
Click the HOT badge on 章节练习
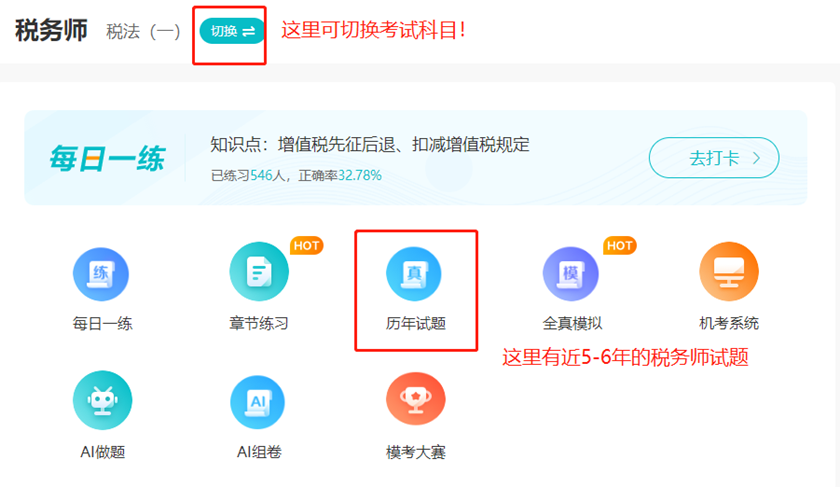(306, 245)
